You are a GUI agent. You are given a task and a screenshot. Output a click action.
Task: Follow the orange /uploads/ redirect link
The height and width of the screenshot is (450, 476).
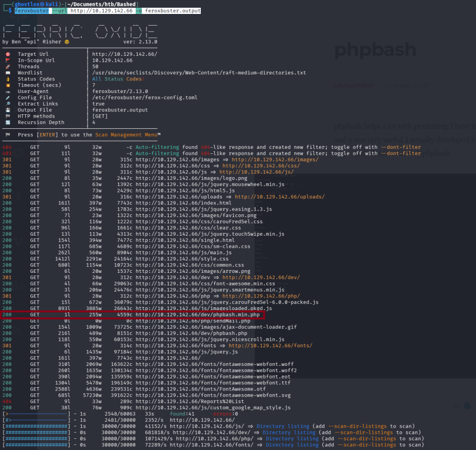click(279, 197)
